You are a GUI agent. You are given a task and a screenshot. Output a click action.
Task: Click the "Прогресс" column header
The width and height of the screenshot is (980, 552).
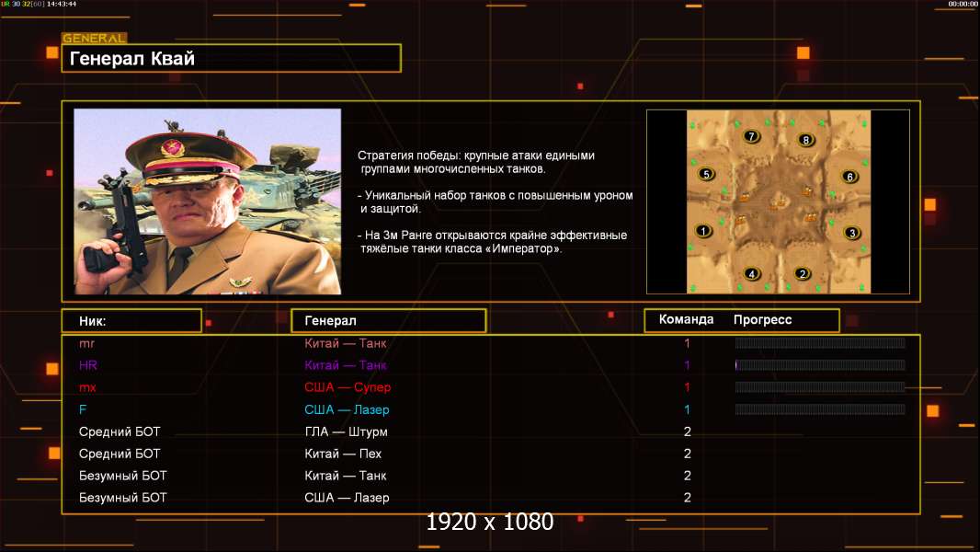[x=762, y=320]
